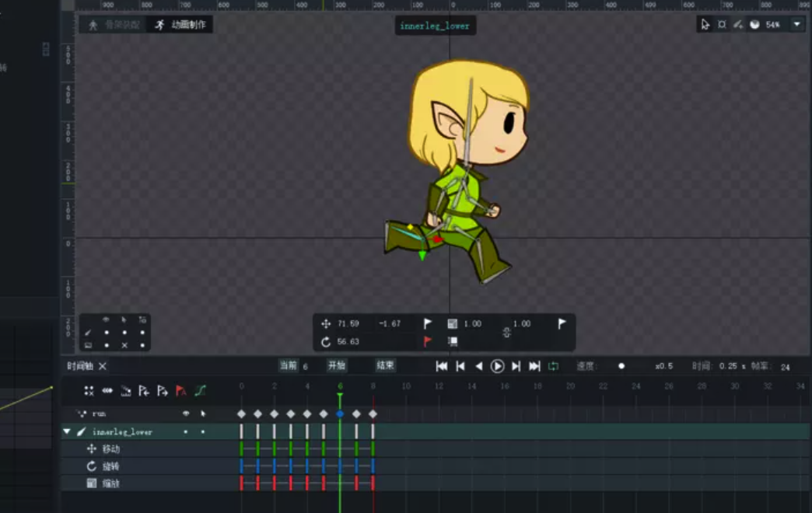This screenshot has height=513, width=812.
Task: Jump to the last frame
Action: pyautogui.click(x=534, y=366)
